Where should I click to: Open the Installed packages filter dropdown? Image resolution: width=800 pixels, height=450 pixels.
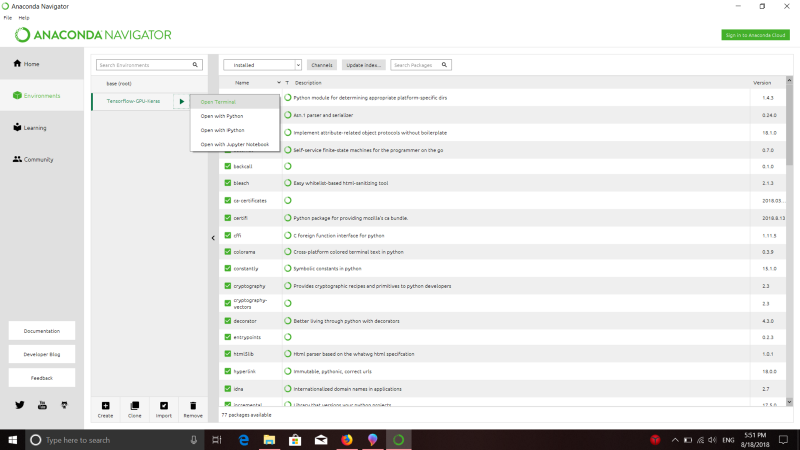point(262,65)
